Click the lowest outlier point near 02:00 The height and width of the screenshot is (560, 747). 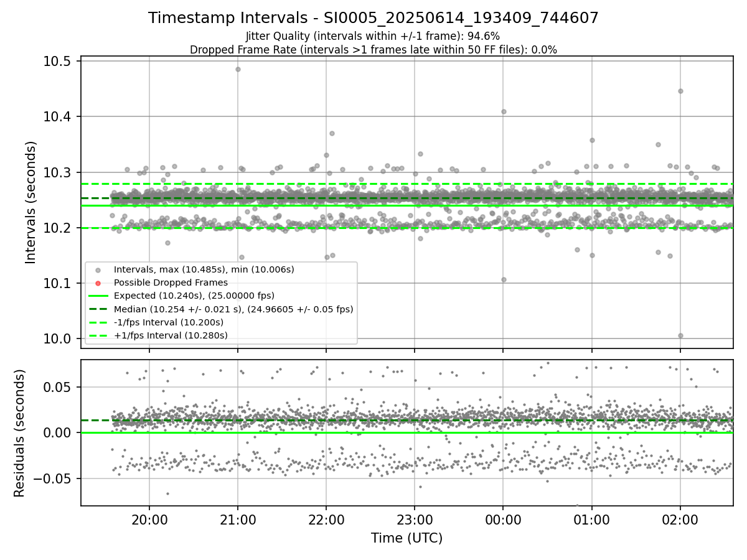[x=680, y=335]
